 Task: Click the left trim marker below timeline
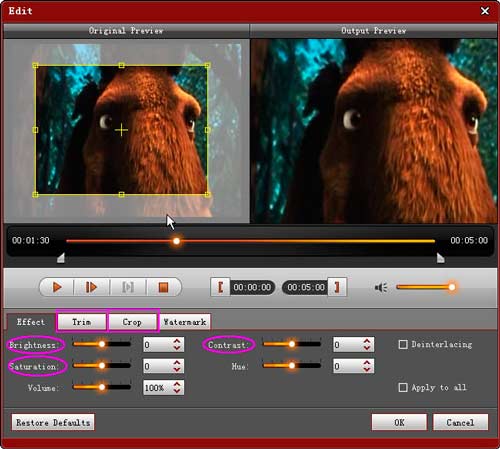coord(61,258)
